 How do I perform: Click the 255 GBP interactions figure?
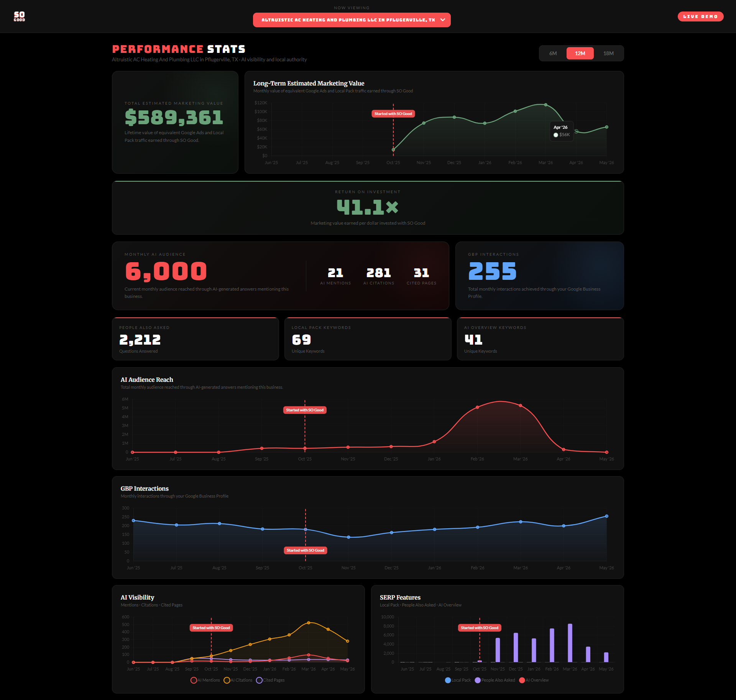point(493,271)
